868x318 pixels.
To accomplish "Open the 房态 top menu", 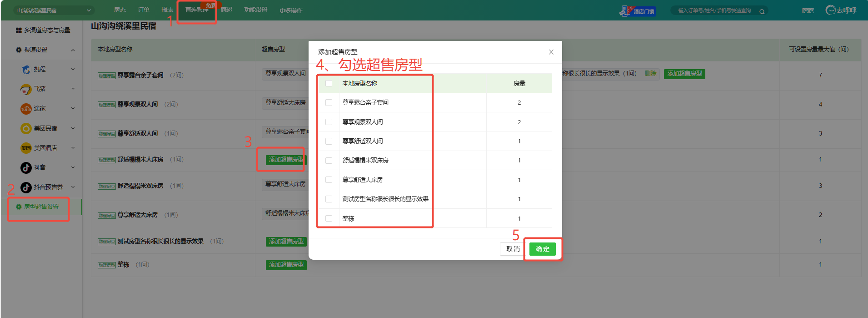I will click(x=120, y=10).
